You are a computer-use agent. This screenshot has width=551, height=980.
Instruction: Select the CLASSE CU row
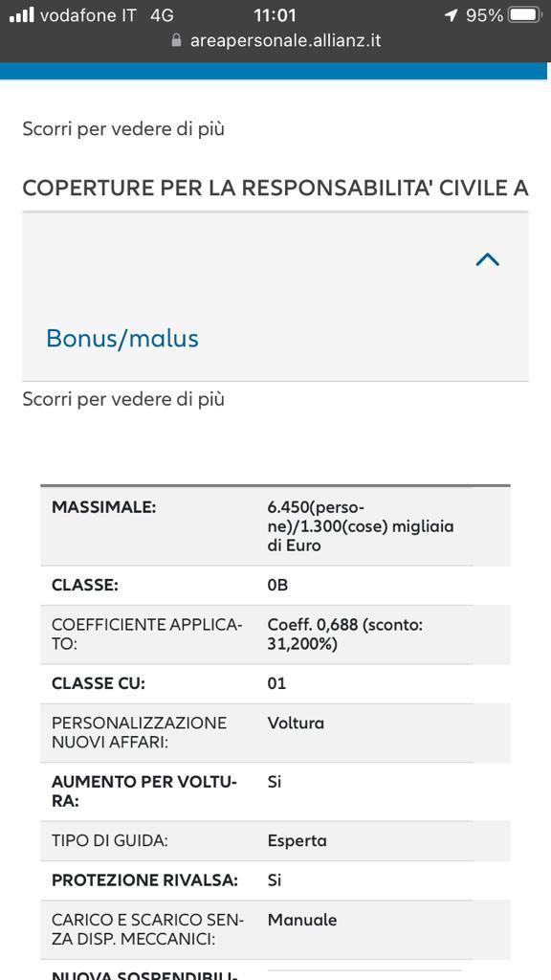click(275, 683)
